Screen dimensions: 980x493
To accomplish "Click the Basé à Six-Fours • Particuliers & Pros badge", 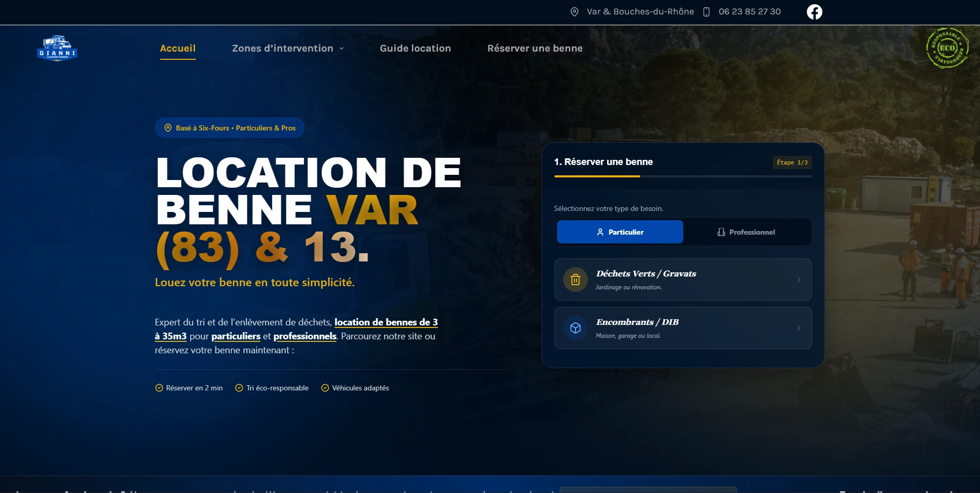I will pyautogui.click(x=229, y=127).
